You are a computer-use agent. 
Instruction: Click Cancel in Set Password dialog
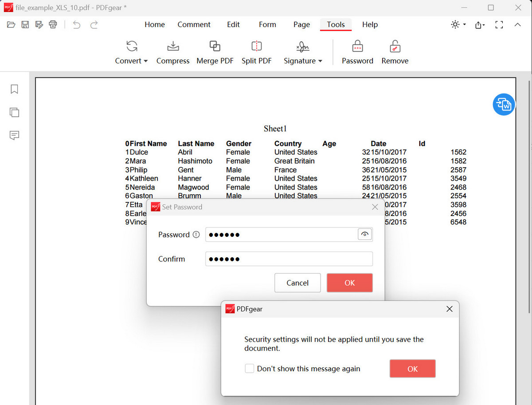tap(297, 283)
